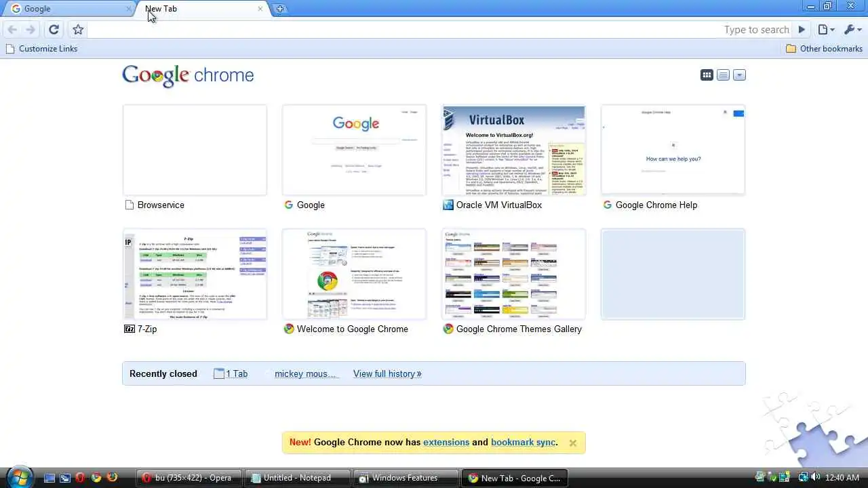The width and height of the screenshot is (868, 488).
Task: Open the wrench tools menu
Action: 852,29
